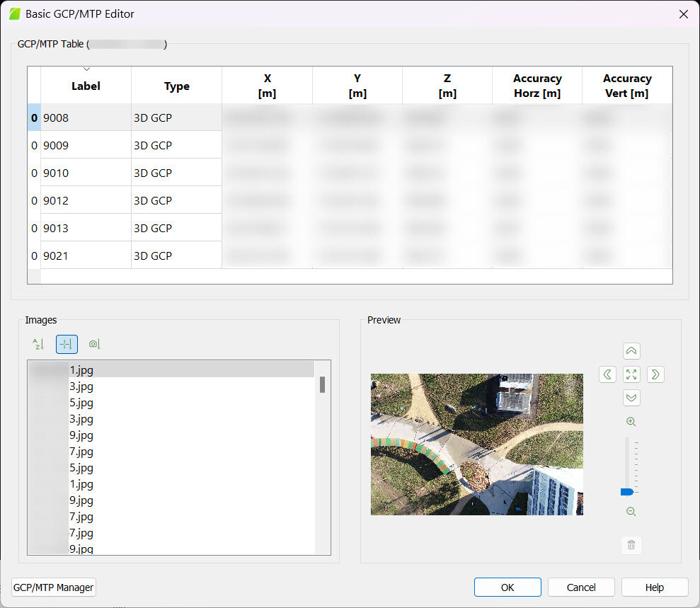Confirm changes with OK button

click(x=507, y=587)
